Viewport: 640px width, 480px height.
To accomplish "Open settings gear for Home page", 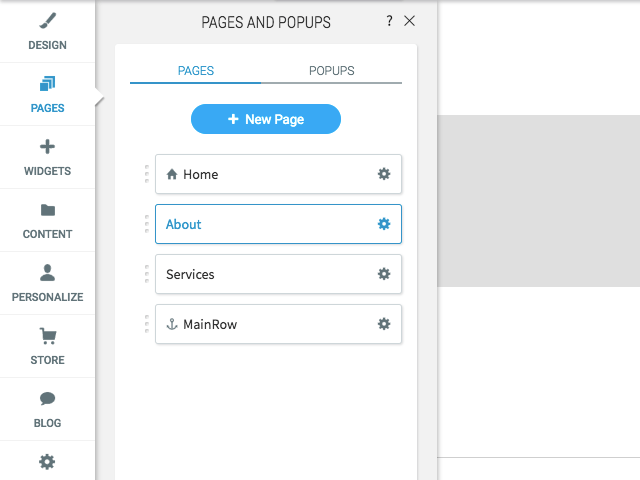I will (384, 174).
